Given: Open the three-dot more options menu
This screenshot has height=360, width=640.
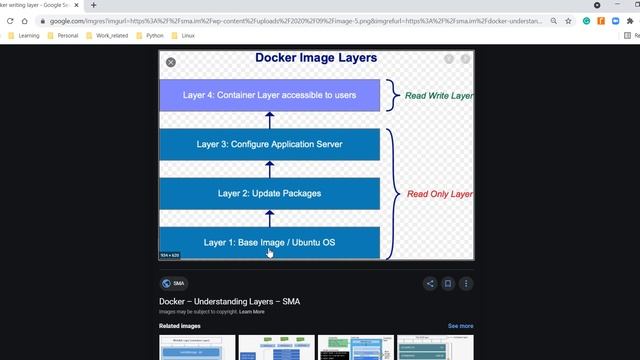Looking at the screenshot, I should point(466,284).
